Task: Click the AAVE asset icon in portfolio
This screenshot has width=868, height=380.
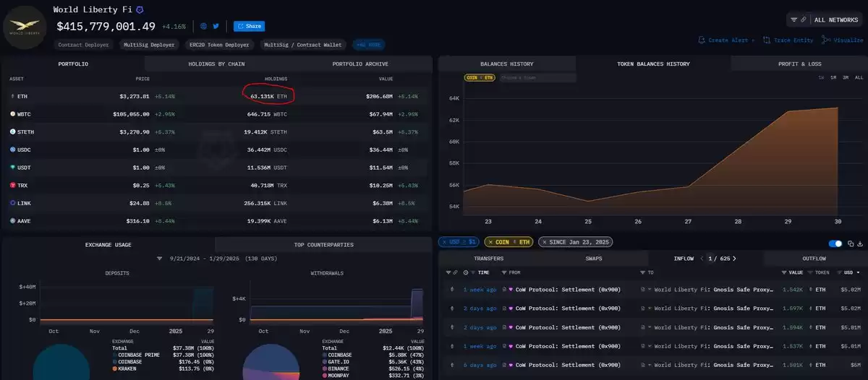Action: click(x=12, y=221)
